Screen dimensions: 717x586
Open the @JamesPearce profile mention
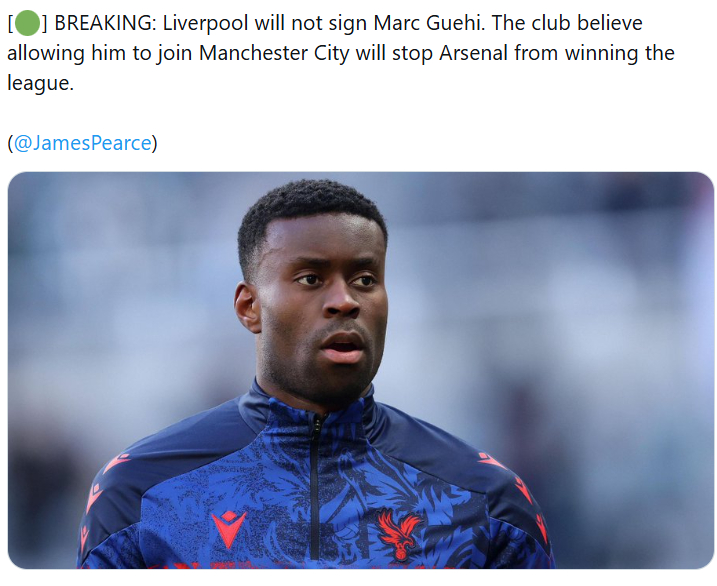click(x=82, y=143)
